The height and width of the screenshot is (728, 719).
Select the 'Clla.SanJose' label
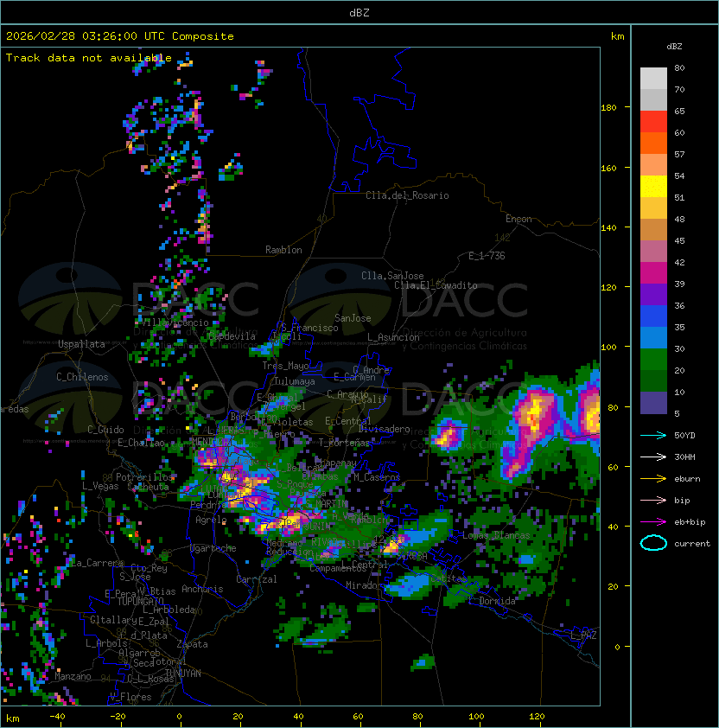point(392,276)
